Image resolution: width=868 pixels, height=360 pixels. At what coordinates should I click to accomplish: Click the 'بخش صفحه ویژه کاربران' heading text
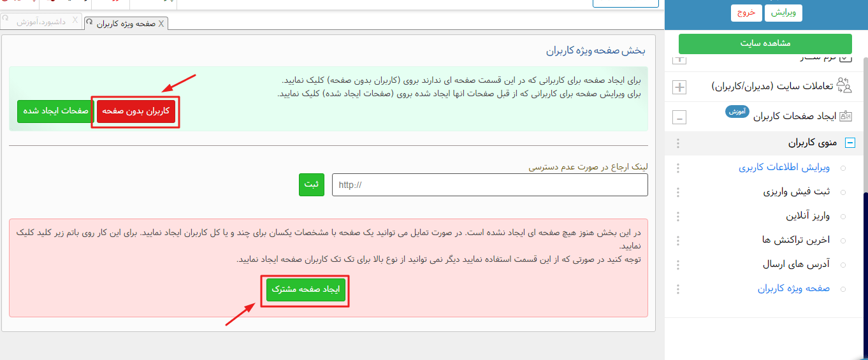[x=596, y=50]
